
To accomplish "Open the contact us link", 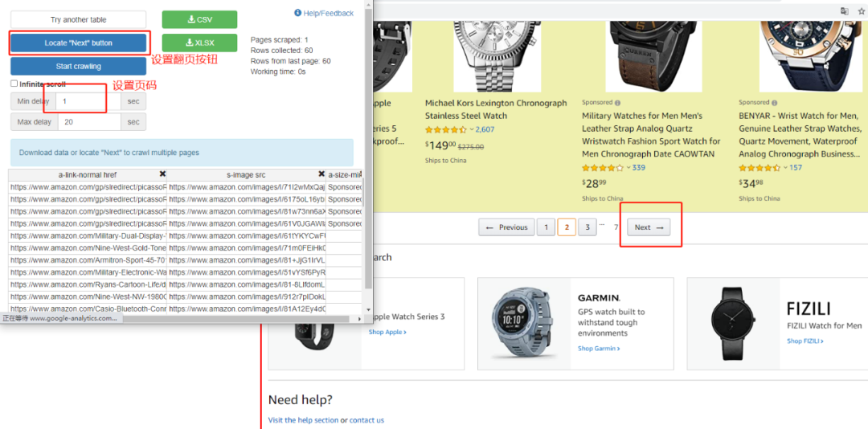I will (366, 420).
